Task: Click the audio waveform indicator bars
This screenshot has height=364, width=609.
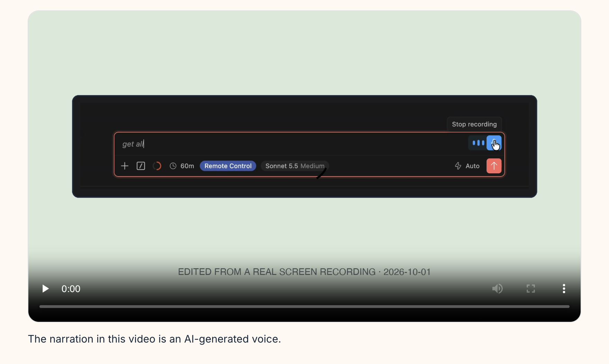Action: (478, 143)
